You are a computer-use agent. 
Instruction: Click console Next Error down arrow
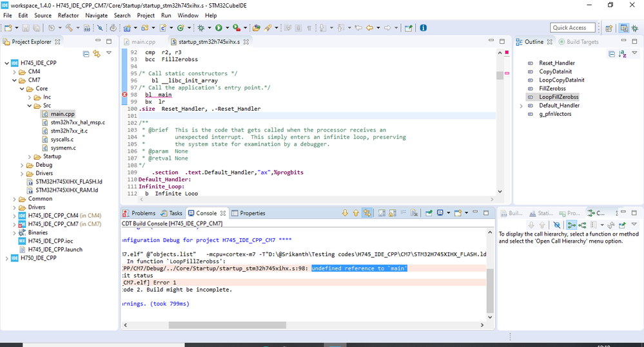(x=345, y=213)
